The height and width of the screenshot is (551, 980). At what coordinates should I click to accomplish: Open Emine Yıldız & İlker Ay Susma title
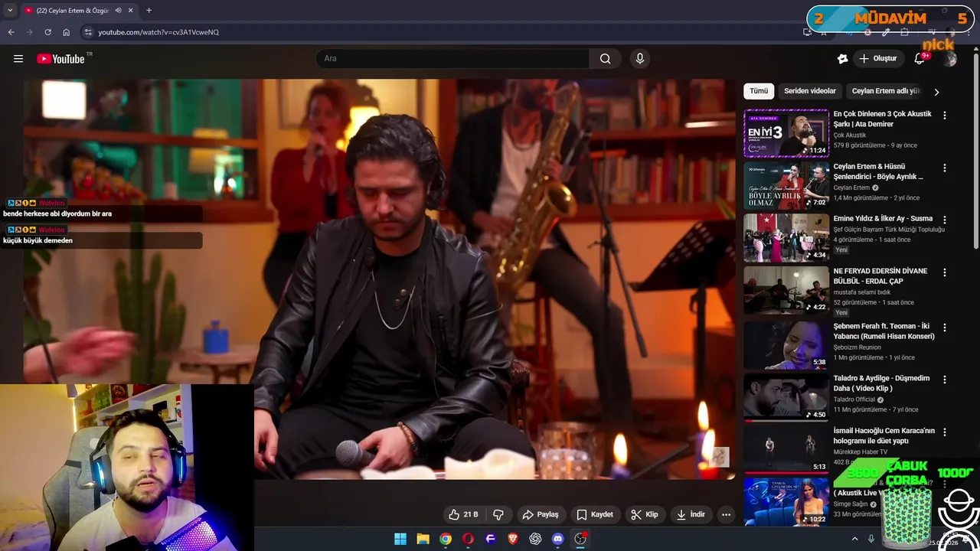coord(883,218)
